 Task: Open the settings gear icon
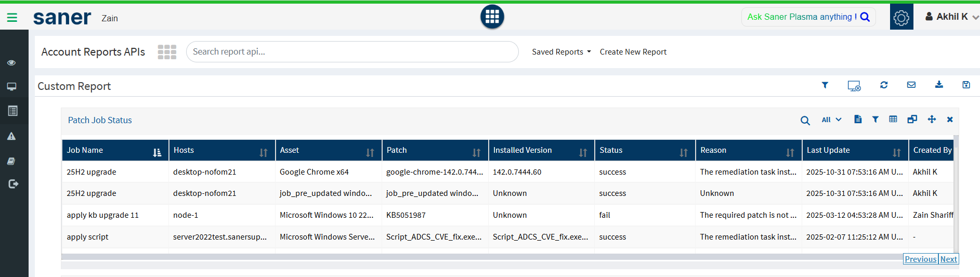point(901,17)
